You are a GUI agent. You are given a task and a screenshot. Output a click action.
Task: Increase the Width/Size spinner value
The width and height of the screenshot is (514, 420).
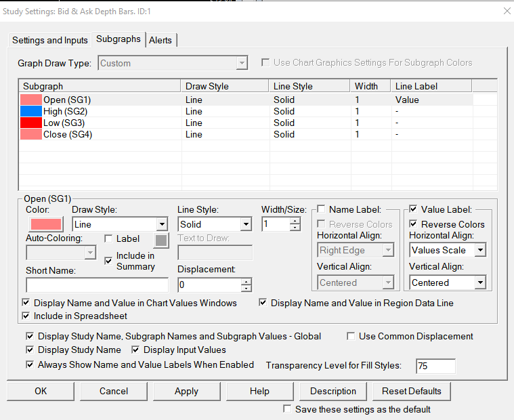coord(295,221)
